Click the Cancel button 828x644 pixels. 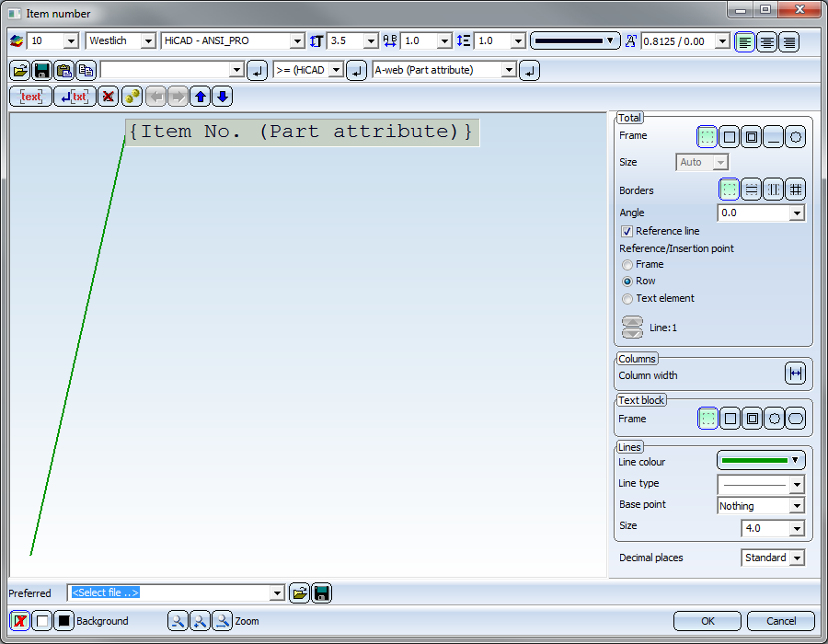tap(780, 621)
